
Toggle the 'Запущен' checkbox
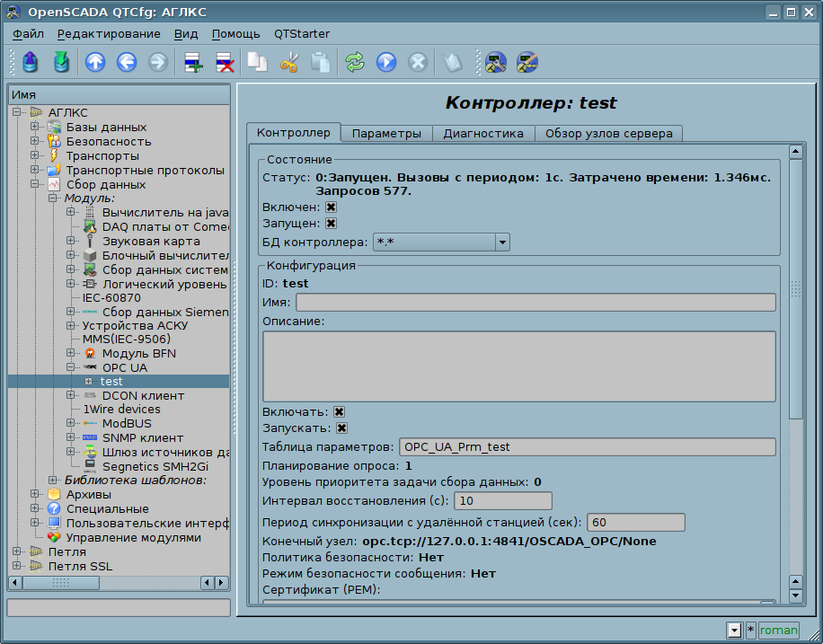pos(331,223)
